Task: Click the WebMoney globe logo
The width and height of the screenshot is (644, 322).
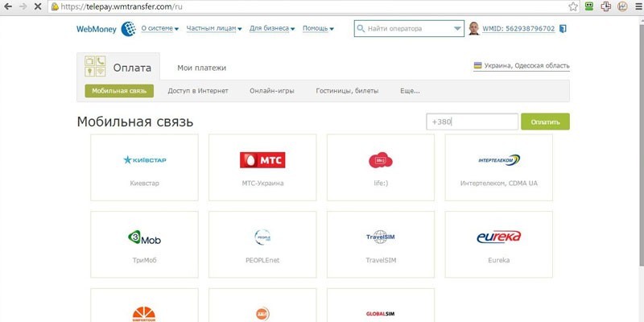Action: [129, 29]
